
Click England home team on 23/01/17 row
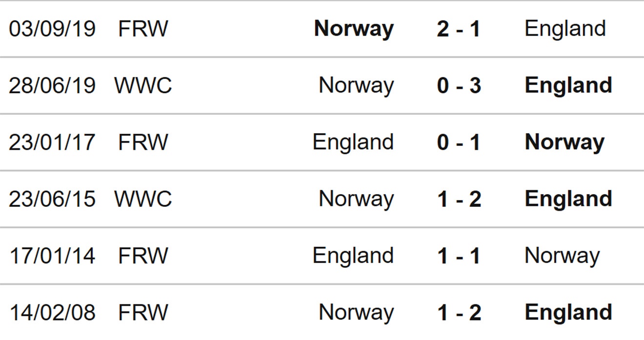[x=353, y=142]
